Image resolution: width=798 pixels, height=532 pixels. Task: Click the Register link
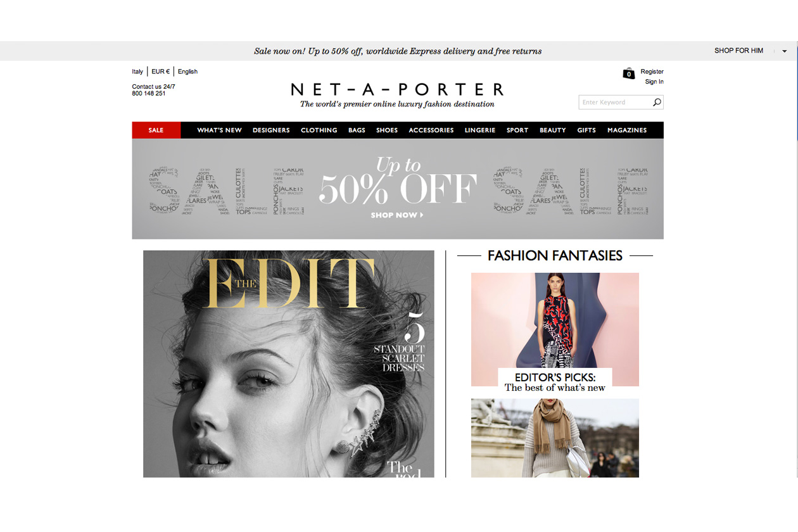click(x=652, y=72)
